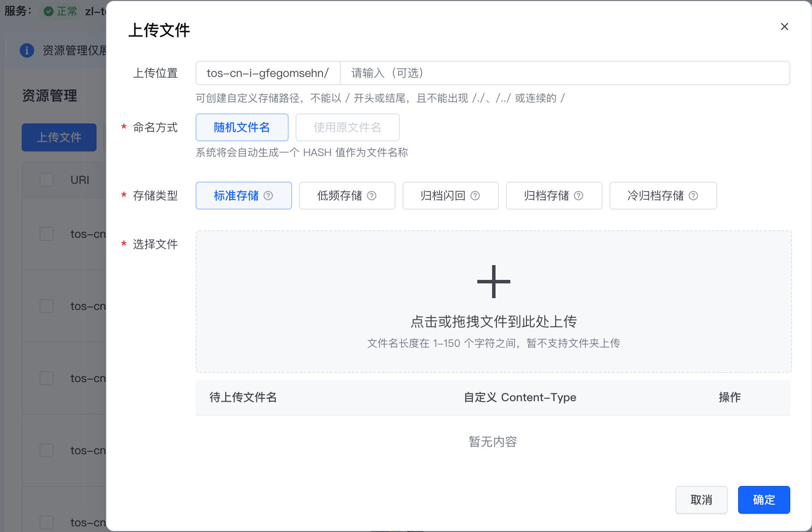
Task: Toggle the select-all checkbox beside URI
Action: pos(47,180)
